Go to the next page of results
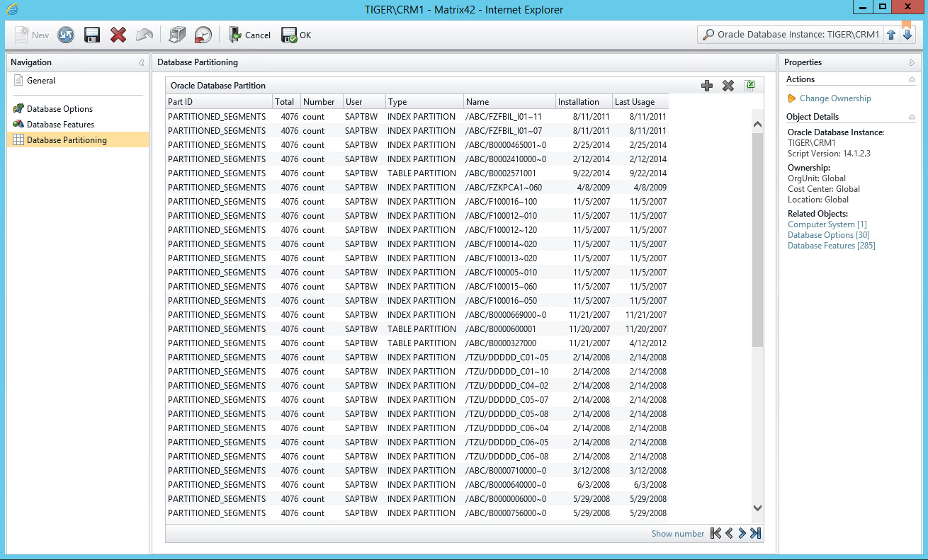 pyautogui.click(x=742, y=534)
